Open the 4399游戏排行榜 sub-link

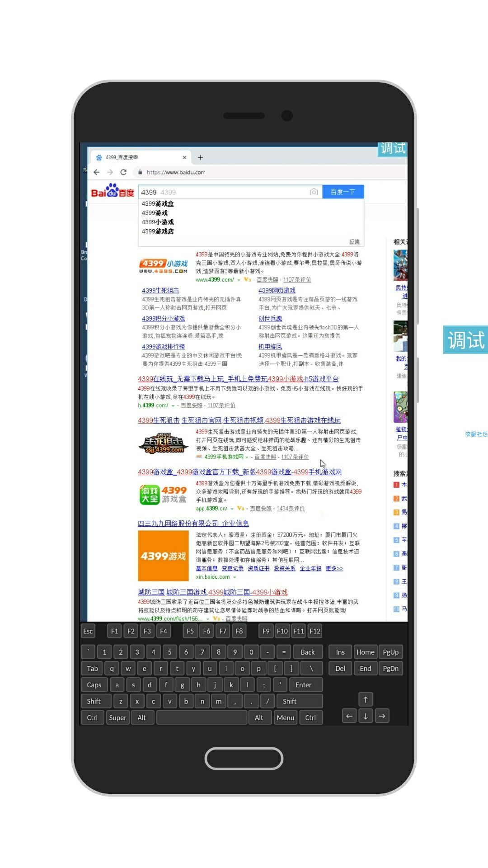coord(164,346)
